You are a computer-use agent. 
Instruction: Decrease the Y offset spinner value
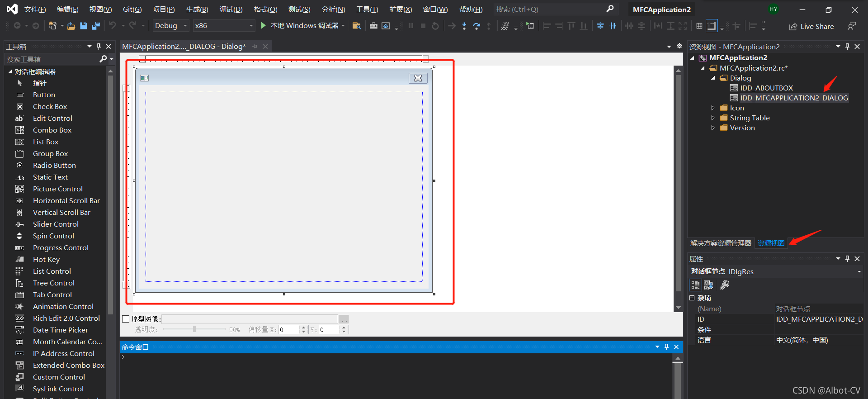[x=344, y=332]
